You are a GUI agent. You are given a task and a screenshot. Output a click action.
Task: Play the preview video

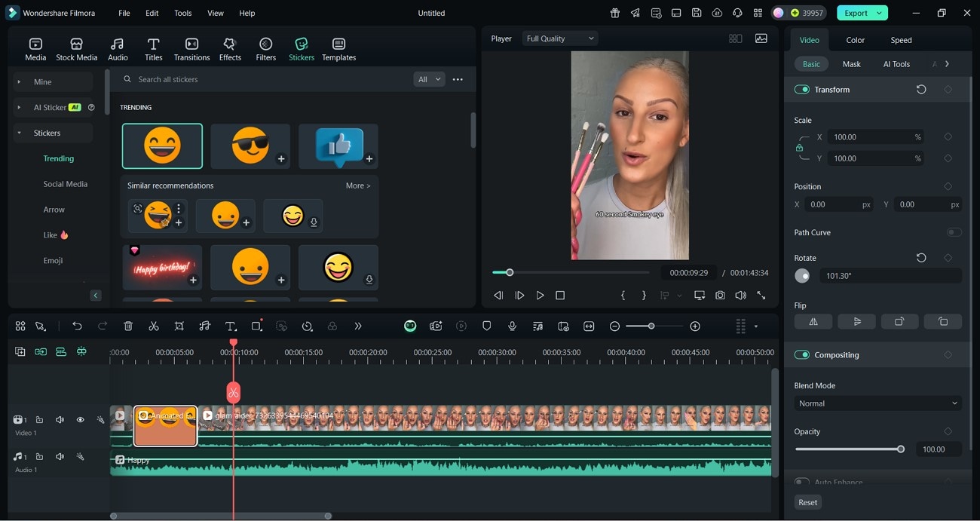click(x=540, y=296)
